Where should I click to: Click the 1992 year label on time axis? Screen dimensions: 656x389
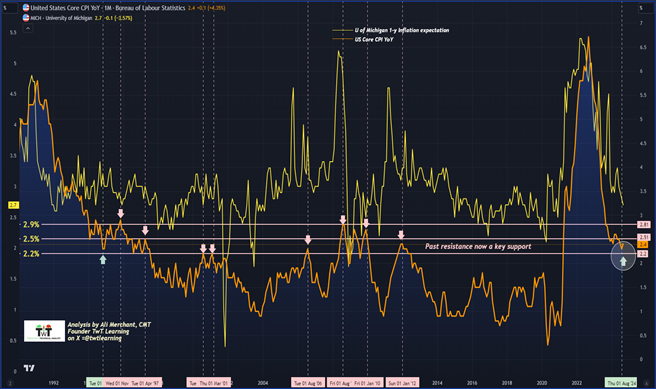[54, 383]
